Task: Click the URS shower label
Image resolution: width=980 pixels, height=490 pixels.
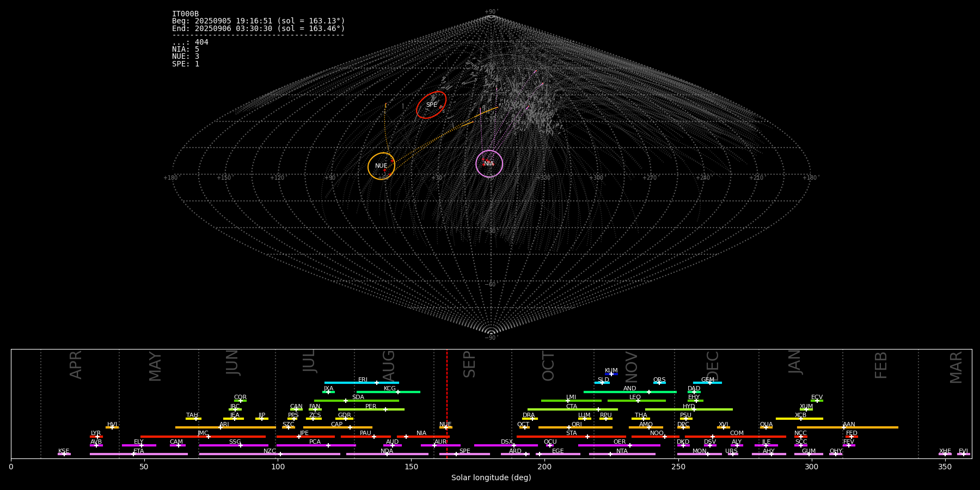Action: pos(731,451)
